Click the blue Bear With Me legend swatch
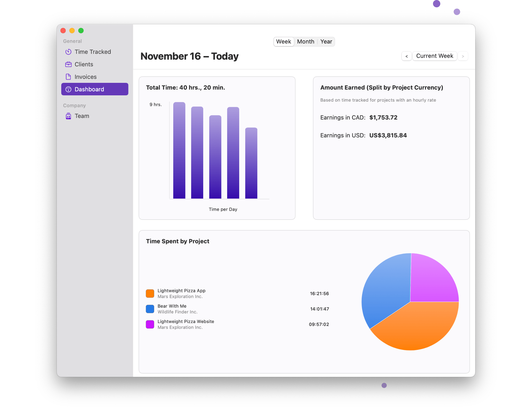The image size is (532, 409). tap(150, 309)
